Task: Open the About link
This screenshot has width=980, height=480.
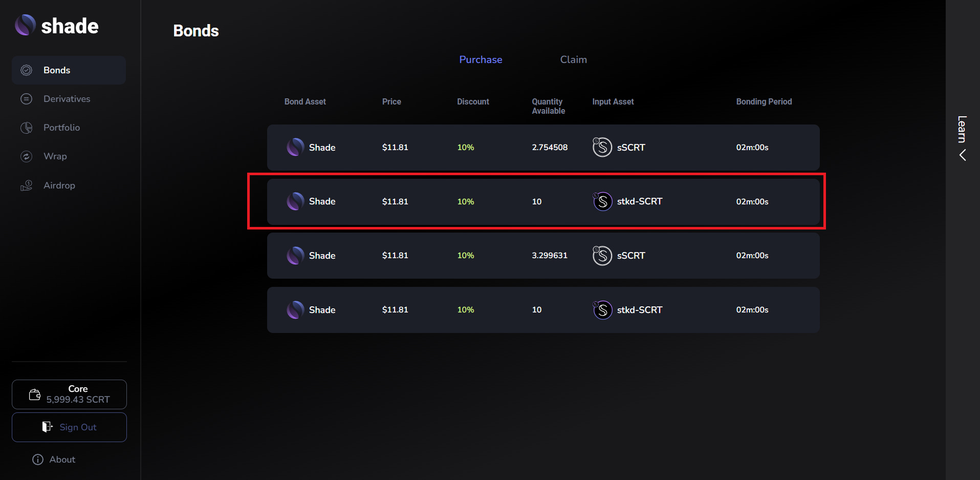Action: (54, 460)
